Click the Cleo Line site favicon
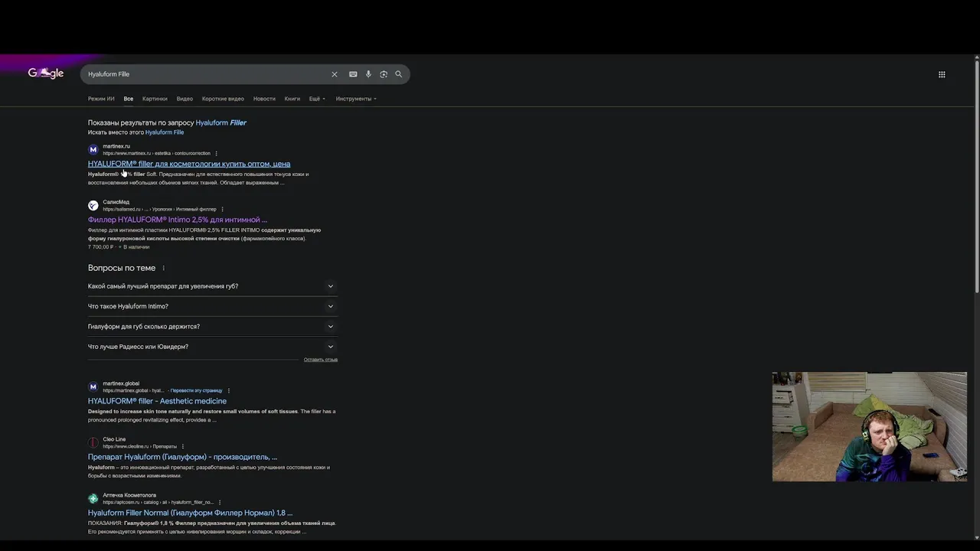980x551 pixels. 93,442
